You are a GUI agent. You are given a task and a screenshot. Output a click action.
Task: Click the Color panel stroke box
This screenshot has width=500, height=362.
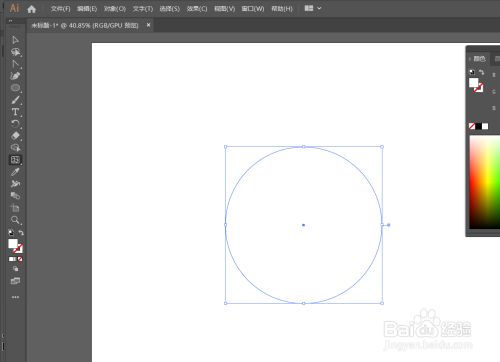[479, 88]
